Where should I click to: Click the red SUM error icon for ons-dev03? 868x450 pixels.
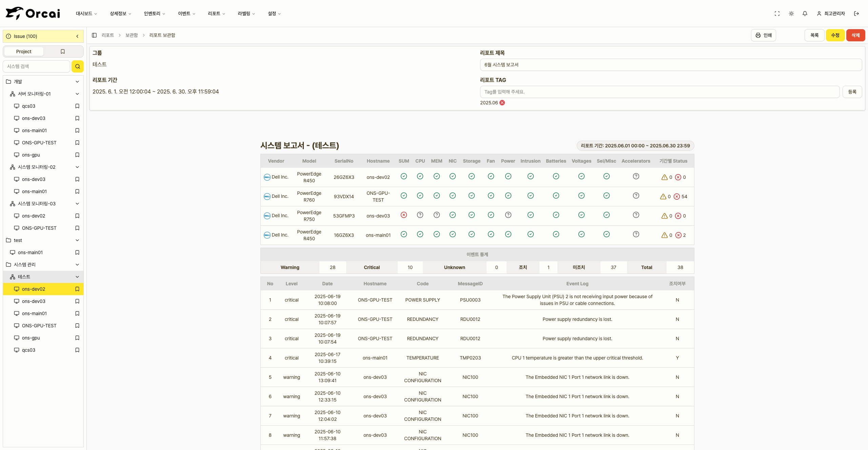pyautogui.click(x=403, y=215)
